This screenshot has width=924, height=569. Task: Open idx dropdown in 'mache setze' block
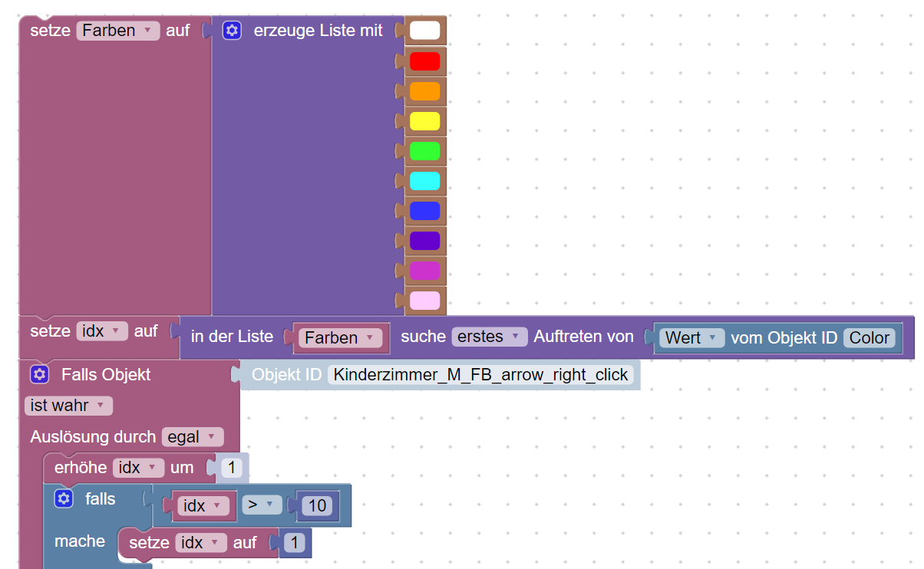201,543
